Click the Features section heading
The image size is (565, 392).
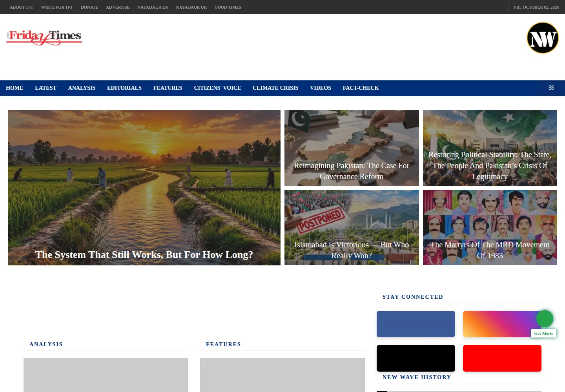tap(223, 344)
